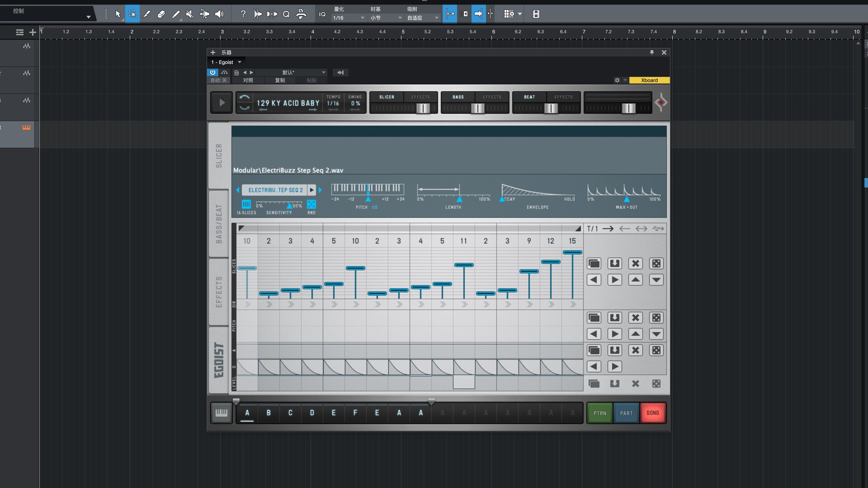The image size is (868, 488).
Task: Paste slices row with top paste icon
Action: pos(615,263)
